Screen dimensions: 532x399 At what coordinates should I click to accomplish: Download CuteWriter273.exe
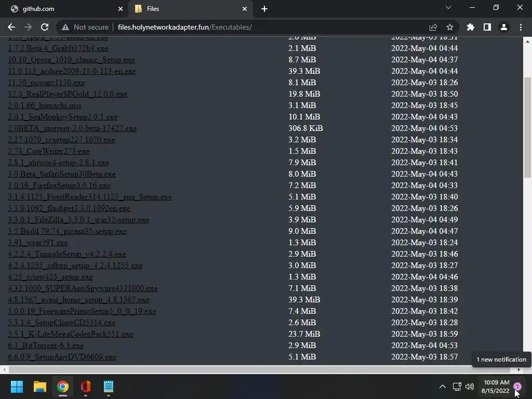[48, 151]
